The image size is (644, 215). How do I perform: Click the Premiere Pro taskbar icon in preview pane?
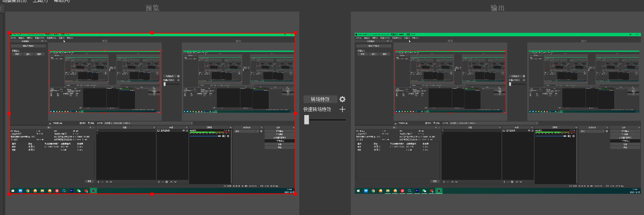click(71, 191)
